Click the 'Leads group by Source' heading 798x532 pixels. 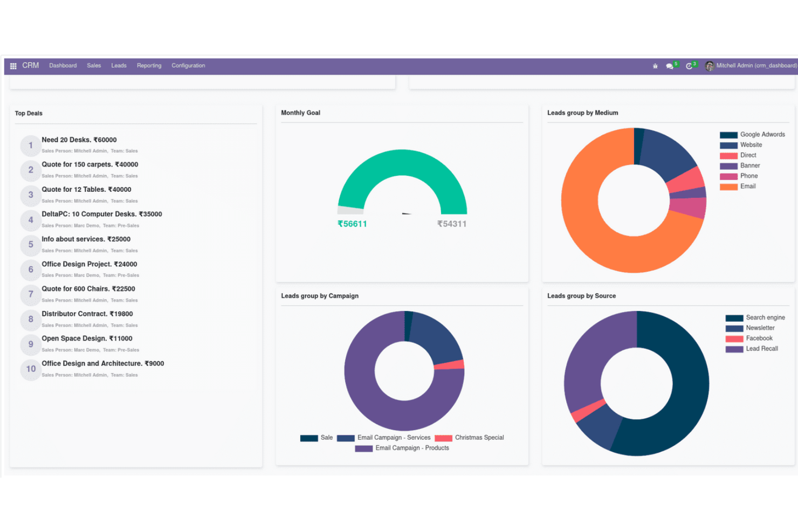pyautogui.click(x=581, y=296)
